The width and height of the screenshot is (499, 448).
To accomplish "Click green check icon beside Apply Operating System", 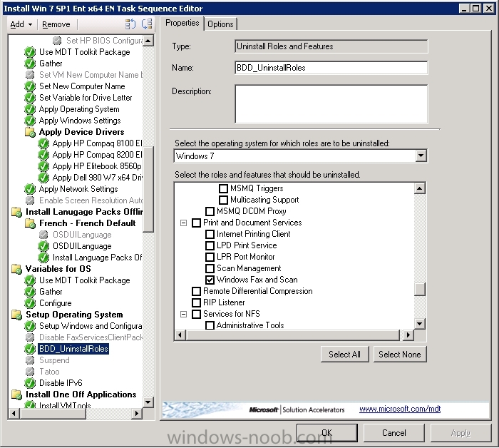I will [30, 109].
